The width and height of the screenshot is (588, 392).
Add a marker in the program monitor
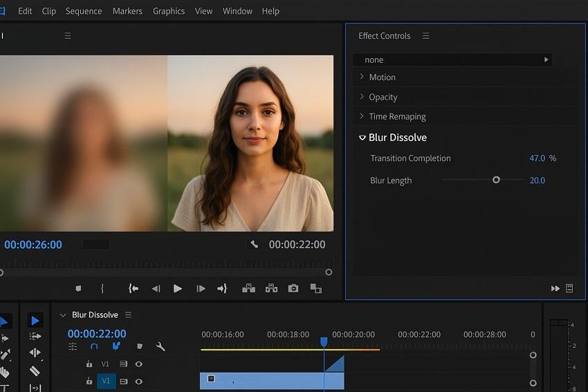78,288
